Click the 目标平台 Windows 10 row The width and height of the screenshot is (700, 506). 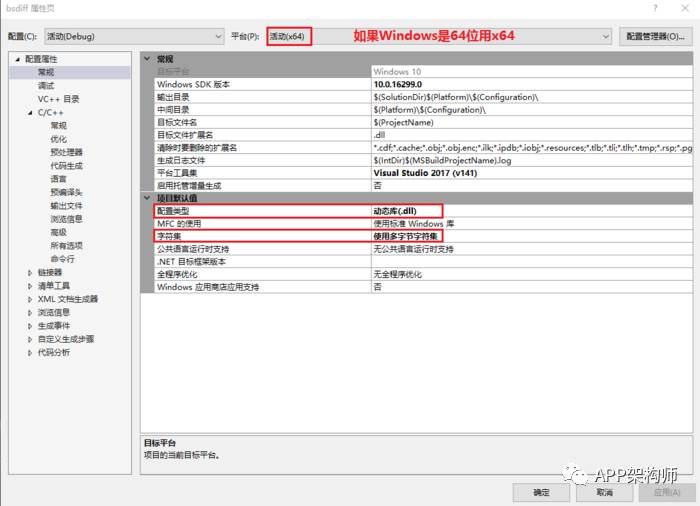coord(424,71)
